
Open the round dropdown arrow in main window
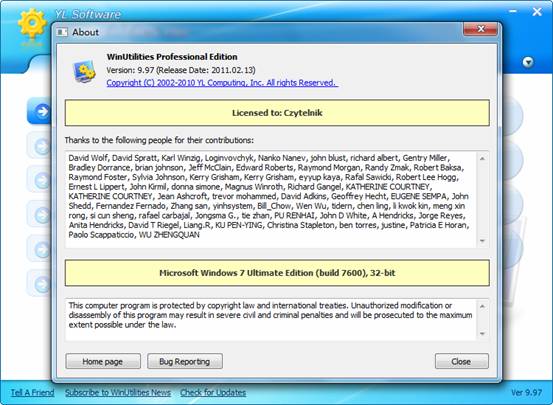pyautogui.click(x=528, y=62)
